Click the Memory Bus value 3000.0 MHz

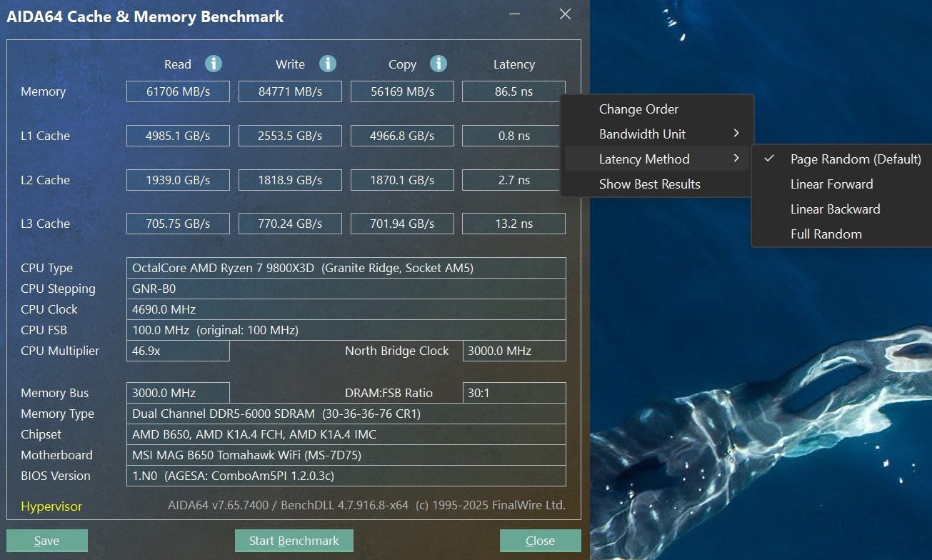point(178,393)
